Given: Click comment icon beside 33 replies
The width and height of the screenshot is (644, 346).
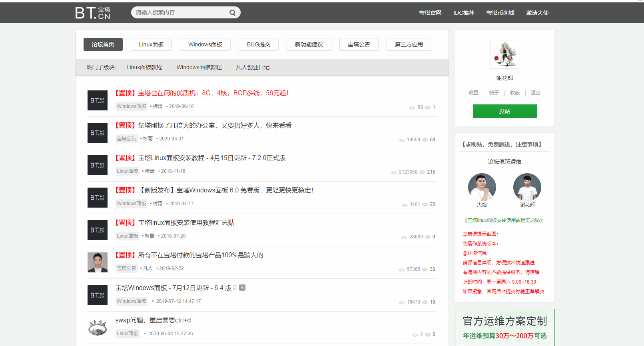Looking at the screenshot, I should [425, 270].
